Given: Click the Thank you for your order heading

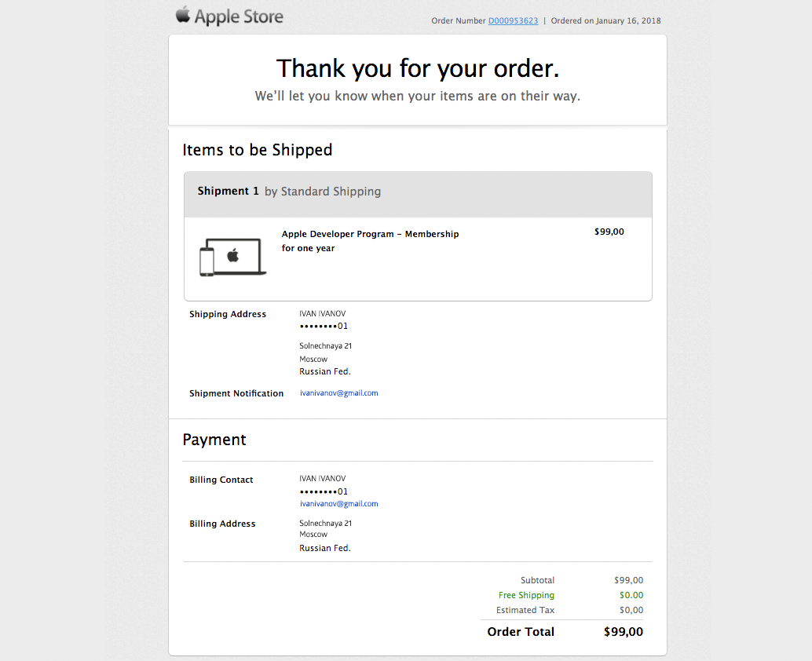Looking at the screenshot, I should 418,68.
